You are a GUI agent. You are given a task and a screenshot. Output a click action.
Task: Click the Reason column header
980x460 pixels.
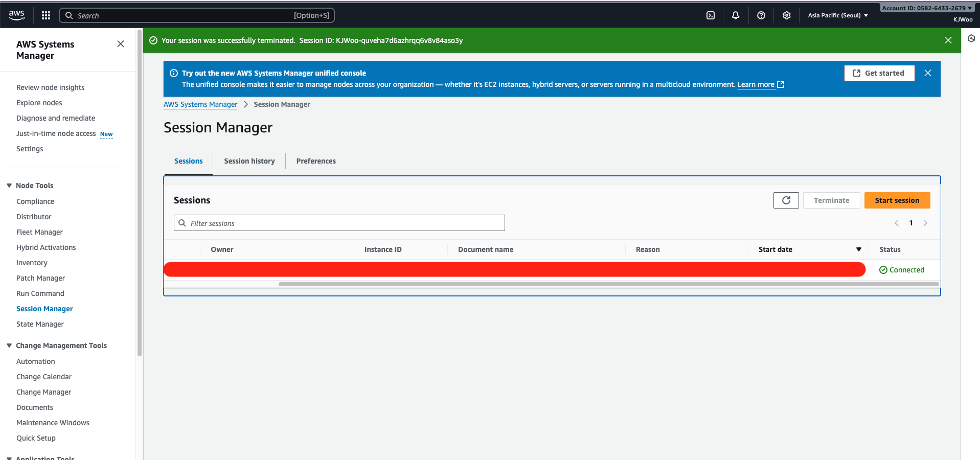tap(648, 249)
